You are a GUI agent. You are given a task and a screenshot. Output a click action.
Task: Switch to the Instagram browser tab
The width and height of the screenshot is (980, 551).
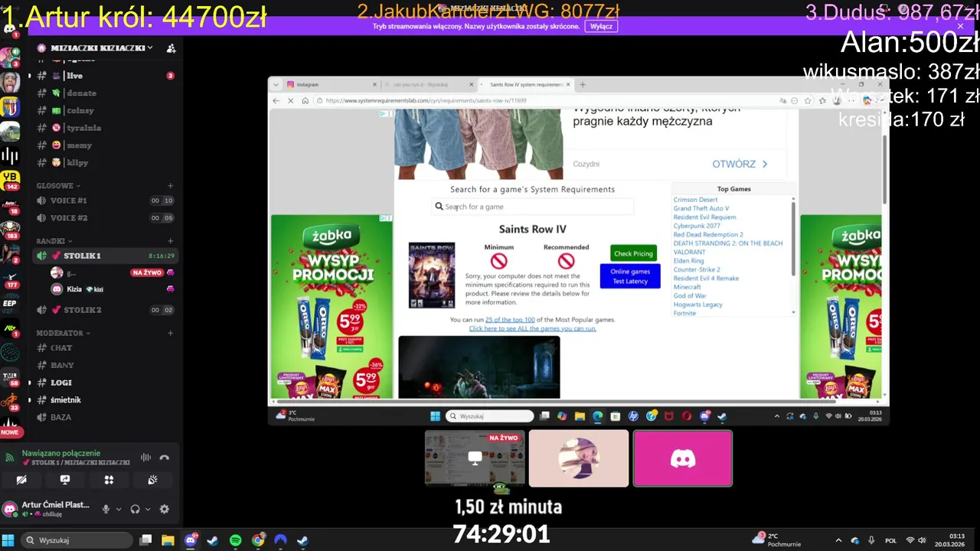329,84
